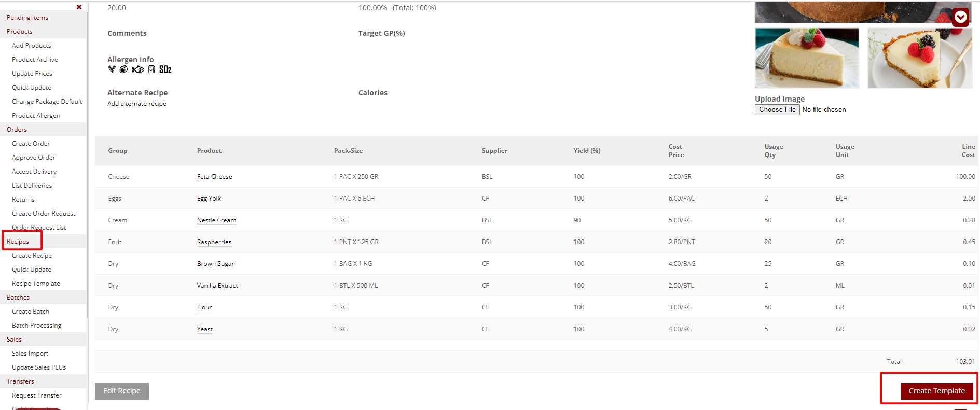Image resolution: width=980 pixels, height=410 pixels.
Task: Close the sidebar with the red X
Action: pos(79,7)
